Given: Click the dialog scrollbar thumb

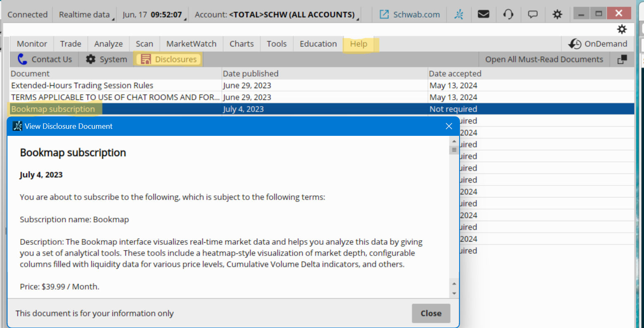Looking at the screenshot, I should (x=454, y=150).
